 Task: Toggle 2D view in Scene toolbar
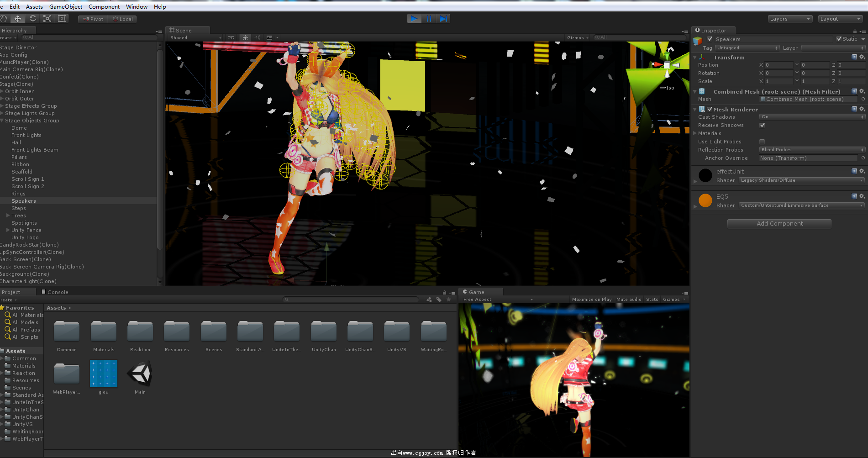231,38
